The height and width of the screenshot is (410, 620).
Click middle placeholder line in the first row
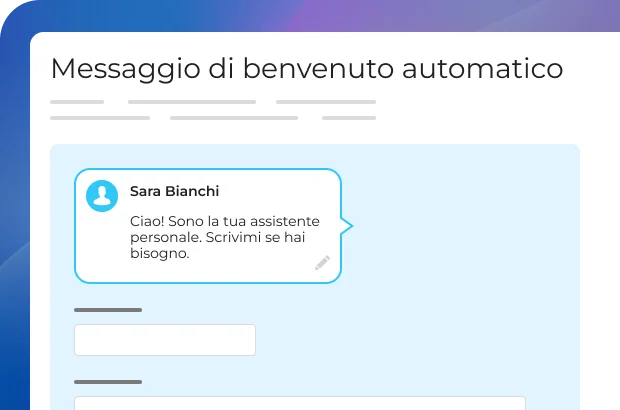192,102
